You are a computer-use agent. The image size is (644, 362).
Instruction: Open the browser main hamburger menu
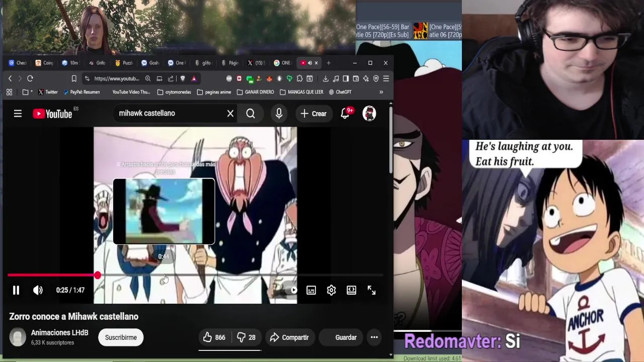point(386,78)
